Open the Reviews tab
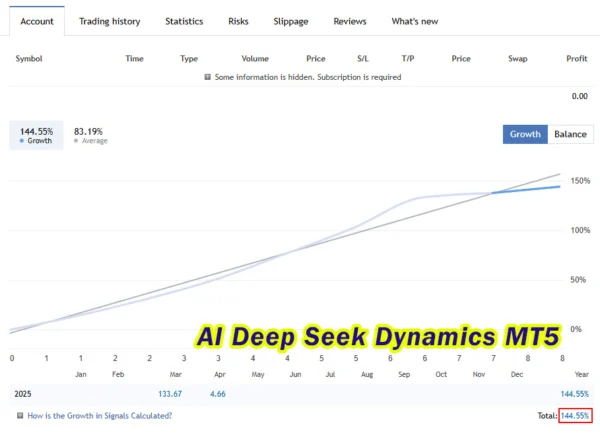600x435 pixels. [x=350, y=21]
